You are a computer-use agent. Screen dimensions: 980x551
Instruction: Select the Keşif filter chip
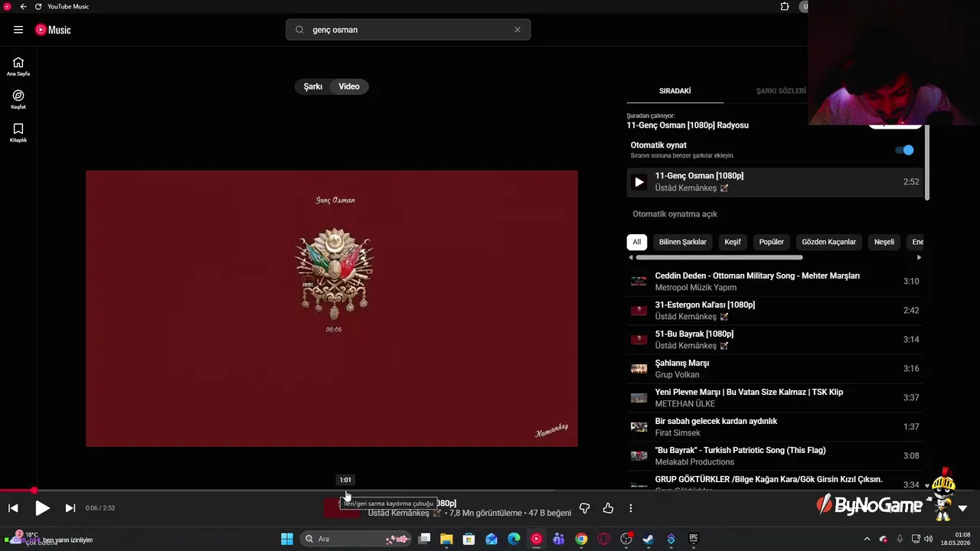733,242
